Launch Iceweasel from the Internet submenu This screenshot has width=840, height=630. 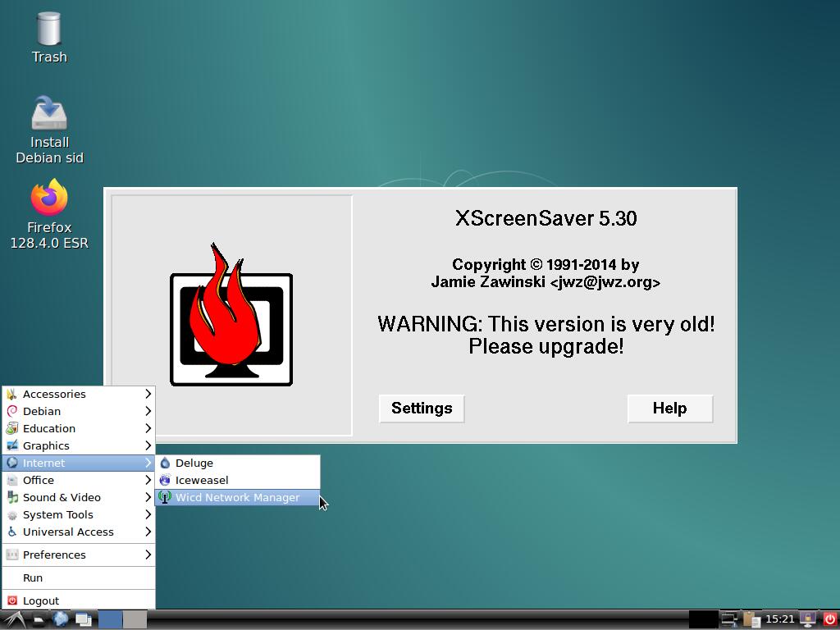pos(237,480)
